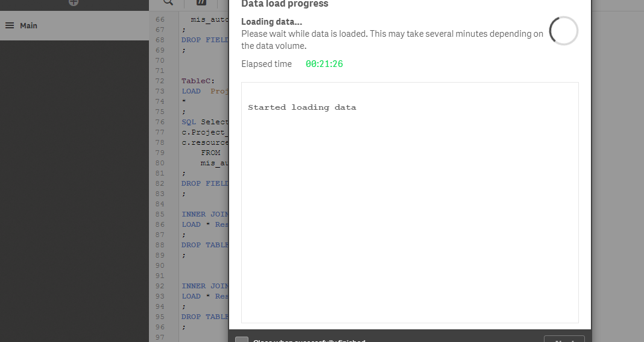
Task: Select the Main script section
Action: (x=74, y=25)
